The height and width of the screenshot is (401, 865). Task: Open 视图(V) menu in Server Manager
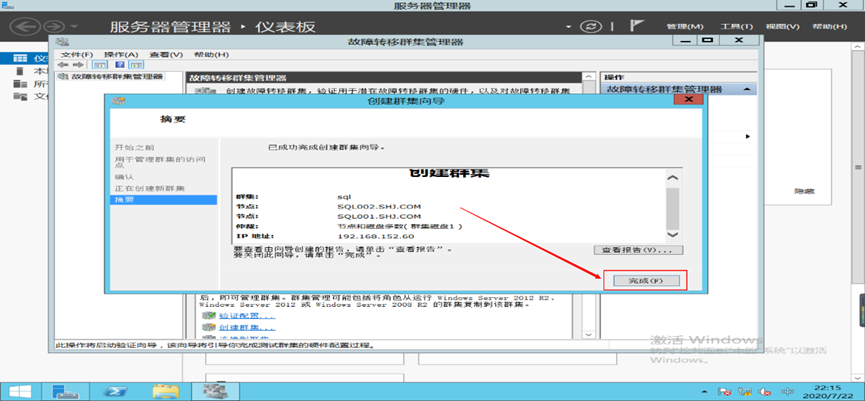pyautogui.click(x=782, y=26)
